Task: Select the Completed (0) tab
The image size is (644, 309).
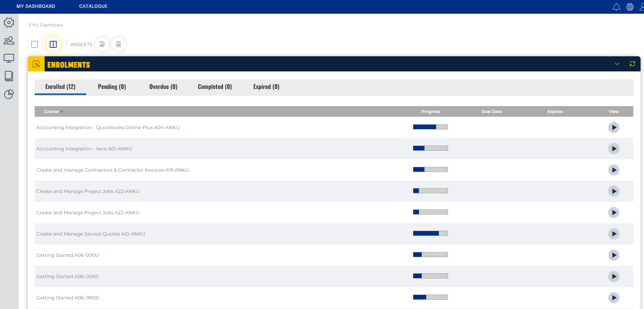Action: tap(215, 87)
